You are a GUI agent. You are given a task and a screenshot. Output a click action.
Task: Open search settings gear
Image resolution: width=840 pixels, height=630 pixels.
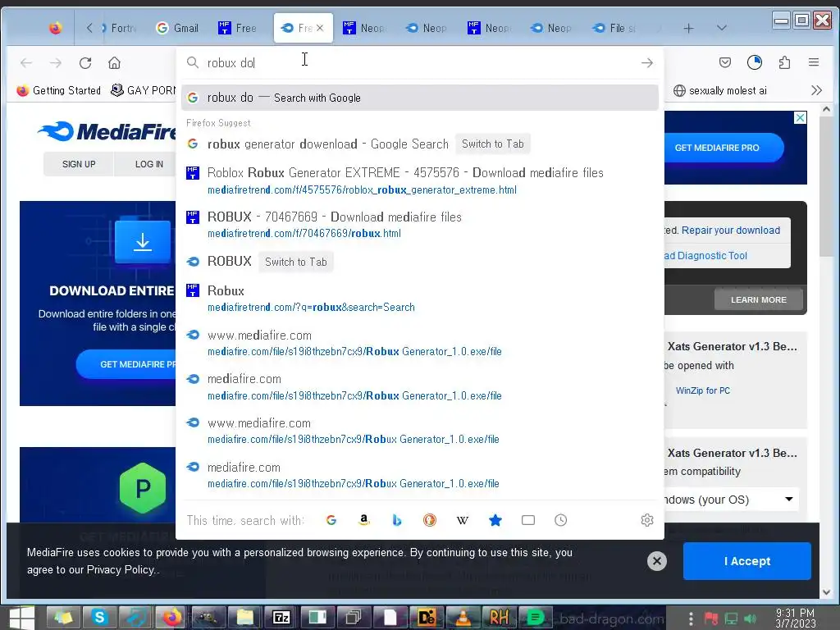[x=647, y=520]
